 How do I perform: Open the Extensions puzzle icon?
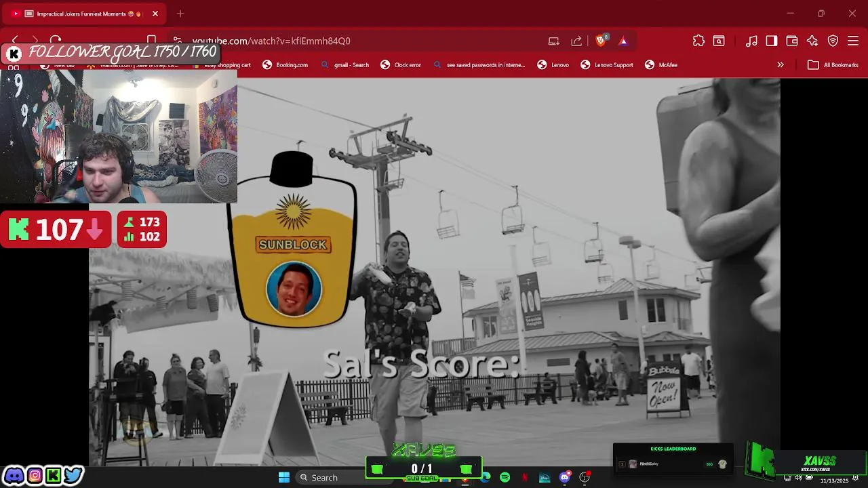(x=698, y=41)
